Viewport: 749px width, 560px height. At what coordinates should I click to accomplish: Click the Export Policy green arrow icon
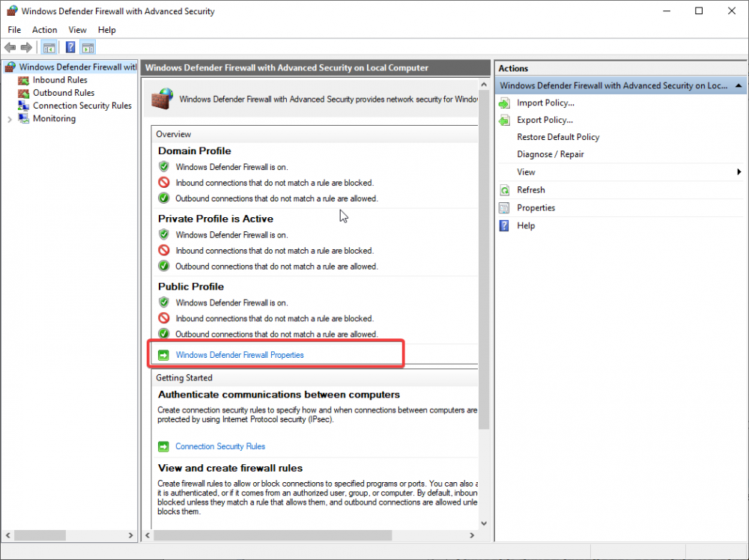[504, 121]
